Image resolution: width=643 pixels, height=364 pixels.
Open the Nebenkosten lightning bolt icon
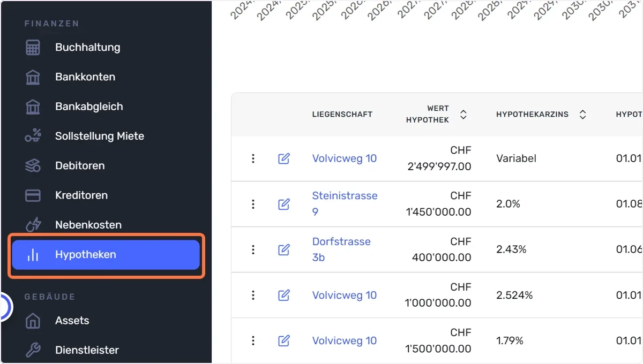pos(33,225)
